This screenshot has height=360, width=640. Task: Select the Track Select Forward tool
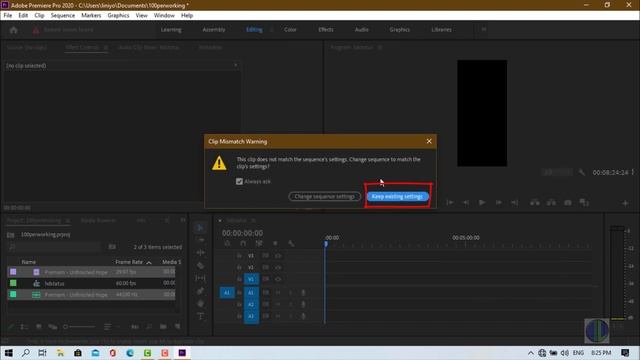click(200, 240)
